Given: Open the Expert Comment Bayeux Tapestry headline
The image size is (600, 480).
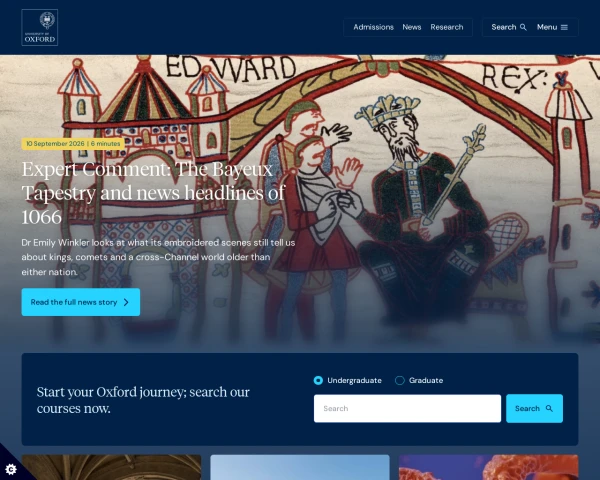Looking at the screenshot, I should (x=153, y=193).
